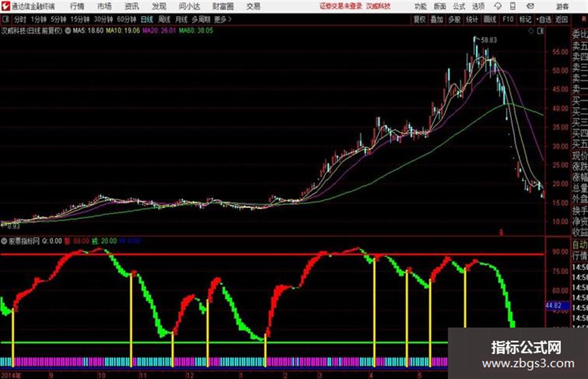Open the 复权 adjustment options

pos(419,19)
